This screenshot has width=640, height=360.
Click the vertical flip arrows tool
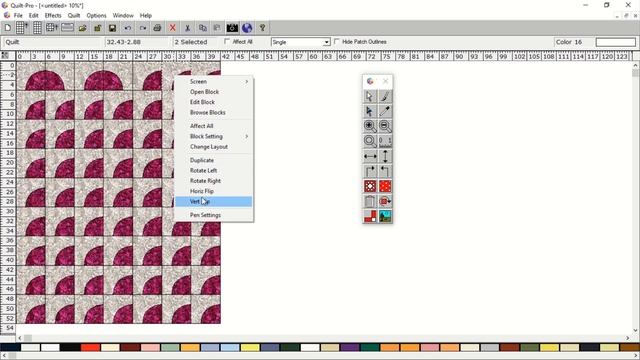click(385, 156)
